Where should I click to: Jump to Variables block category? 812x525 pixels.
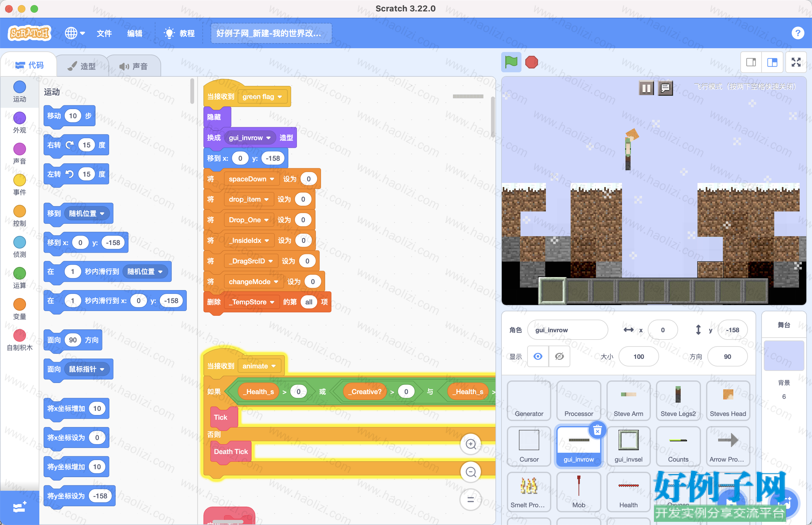19,309
